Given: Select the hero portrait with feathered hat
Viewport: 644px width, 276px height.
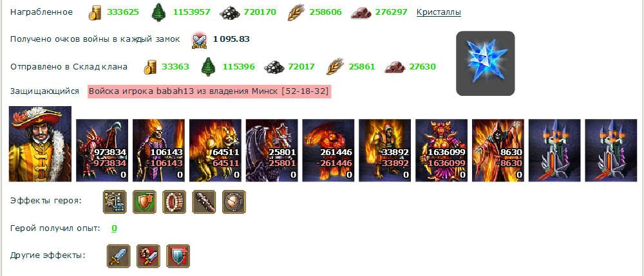Looking at the screenshot, I should (x=40, y=144).
